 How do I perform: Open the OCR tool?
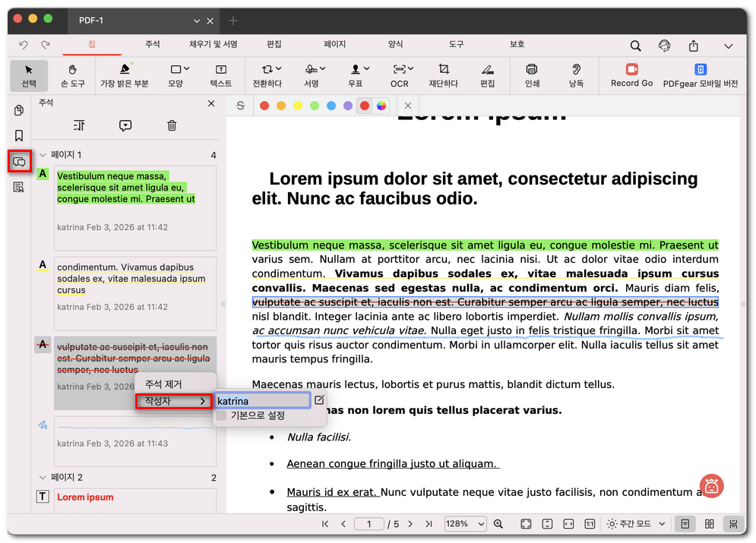[x=399, y=74]
